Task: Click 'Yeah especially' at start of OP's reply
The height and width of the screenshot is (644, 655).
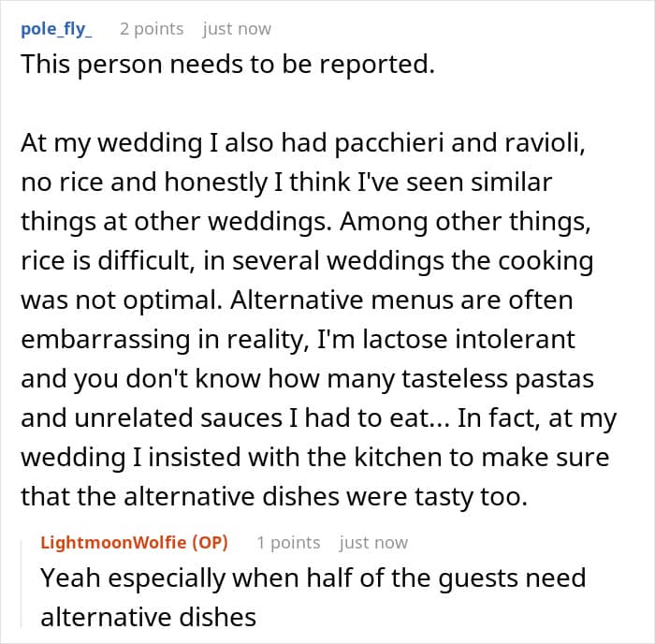Action: pos(133,578)
